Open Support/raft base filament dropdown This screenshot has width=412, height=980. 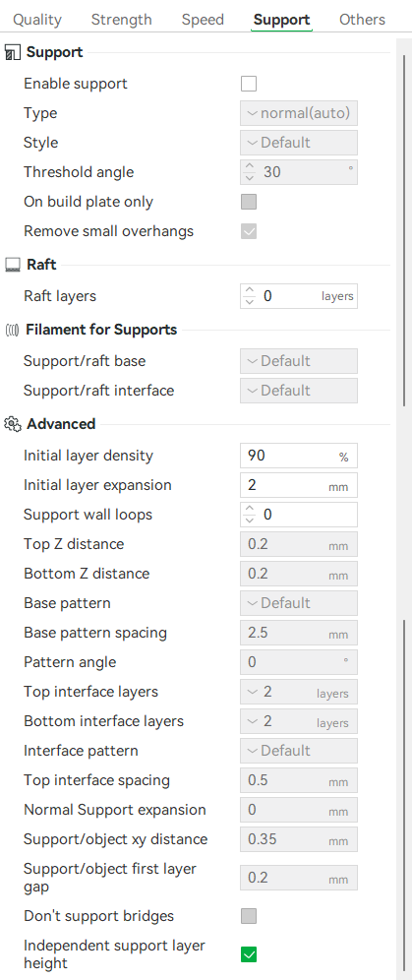[299, 361]
